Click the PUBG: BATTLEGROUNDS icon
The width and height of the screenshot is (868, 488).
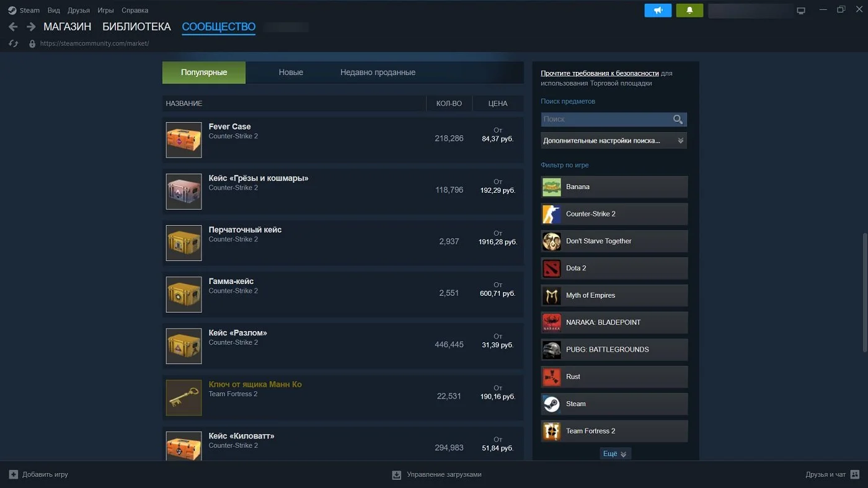pos(552,350)
